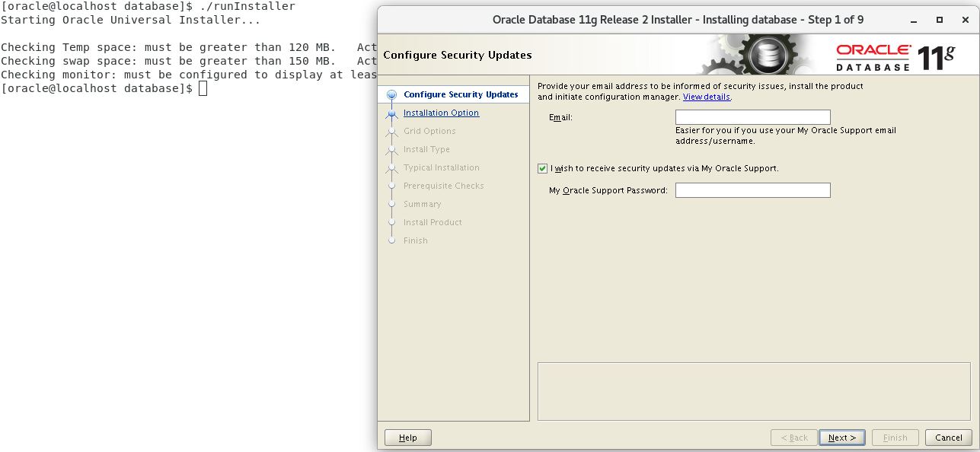The width and height of the screenshot is (980, 452).
Task: Click the empty message area at bottom
Action: [x=754, y=391]
